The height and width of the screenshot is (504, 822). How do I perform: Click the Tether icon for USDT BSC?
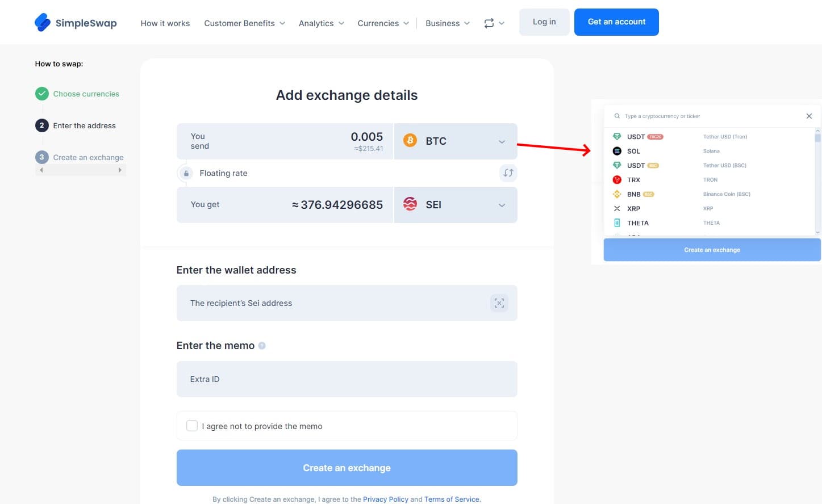(617, 165)
